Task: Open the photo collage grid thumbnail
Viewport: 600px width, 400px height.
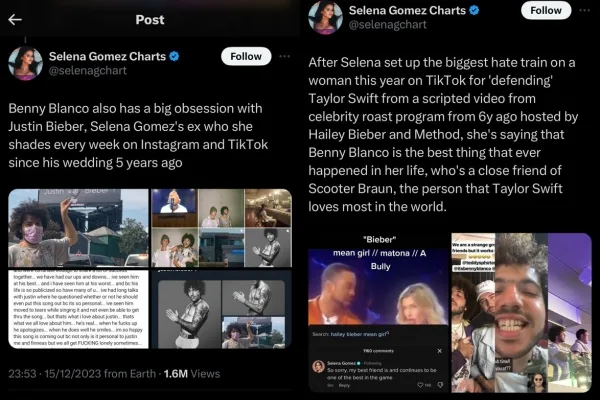Action: click(x=222, y=228)
